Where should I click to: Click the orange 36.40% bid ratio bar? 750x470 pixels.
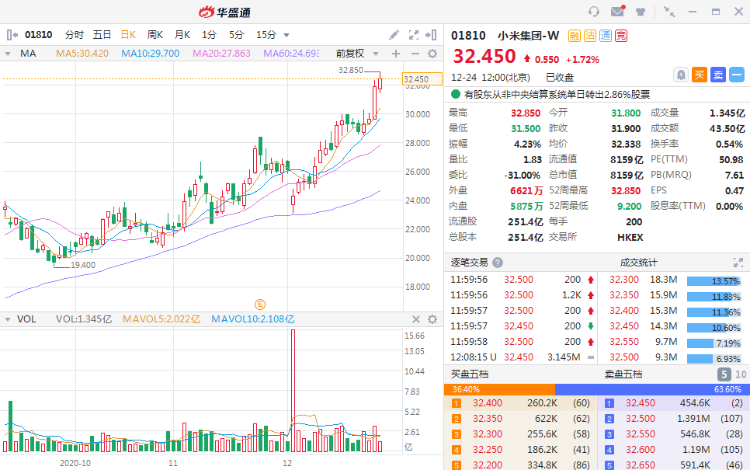pos(499,389)
